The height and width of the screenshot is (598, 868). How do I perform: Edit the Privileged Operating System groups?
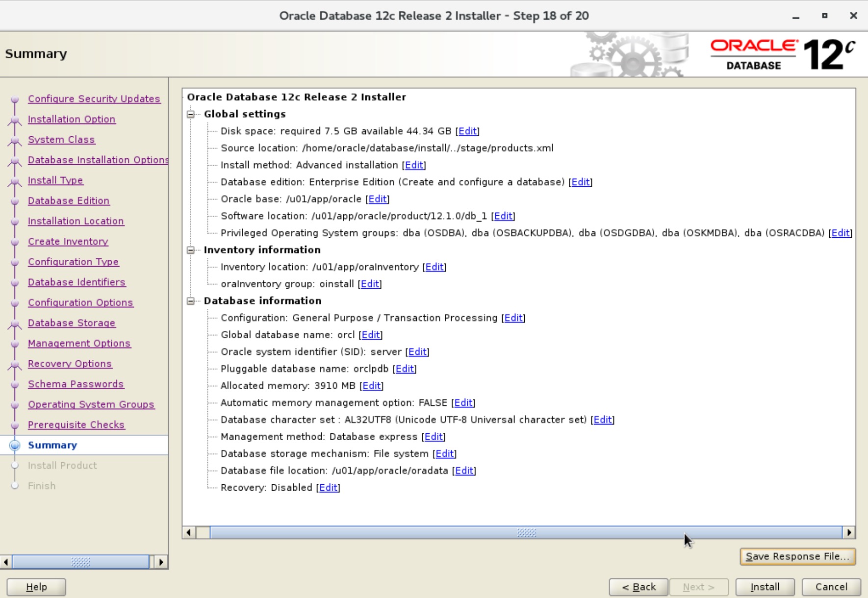[841, 233]
